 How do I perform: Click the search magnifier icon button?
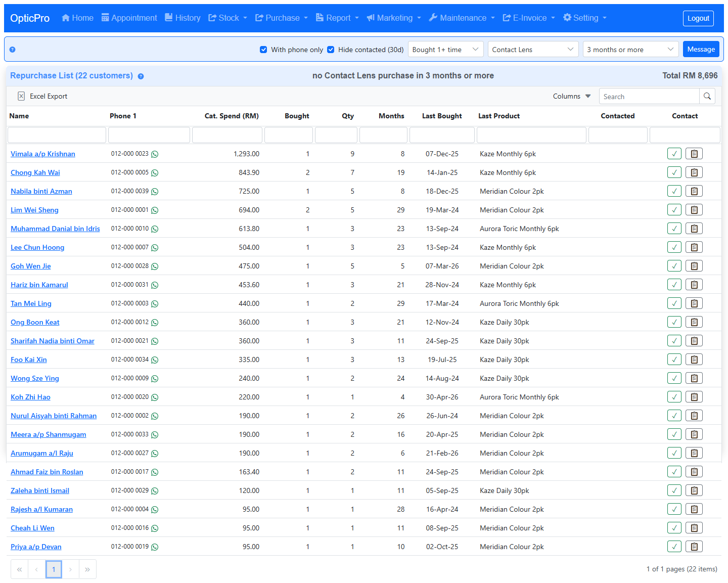click(707, 96)
